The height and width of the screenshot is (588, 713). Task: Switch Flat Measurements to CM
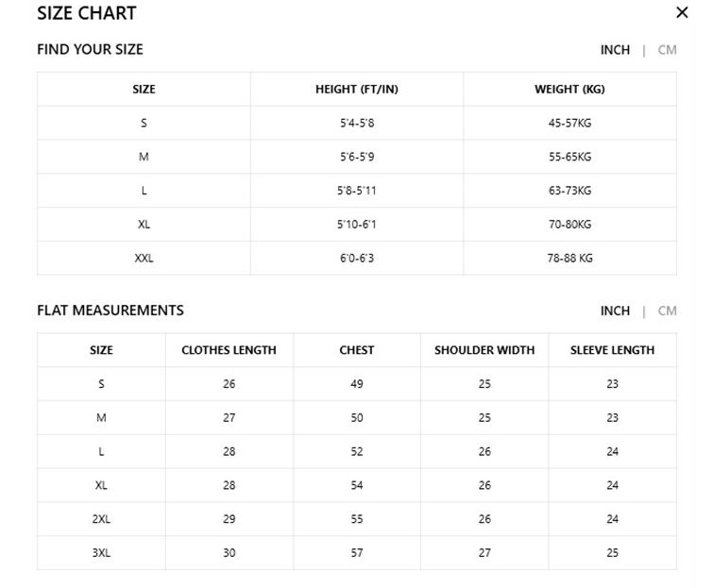[x=667, y=311]
